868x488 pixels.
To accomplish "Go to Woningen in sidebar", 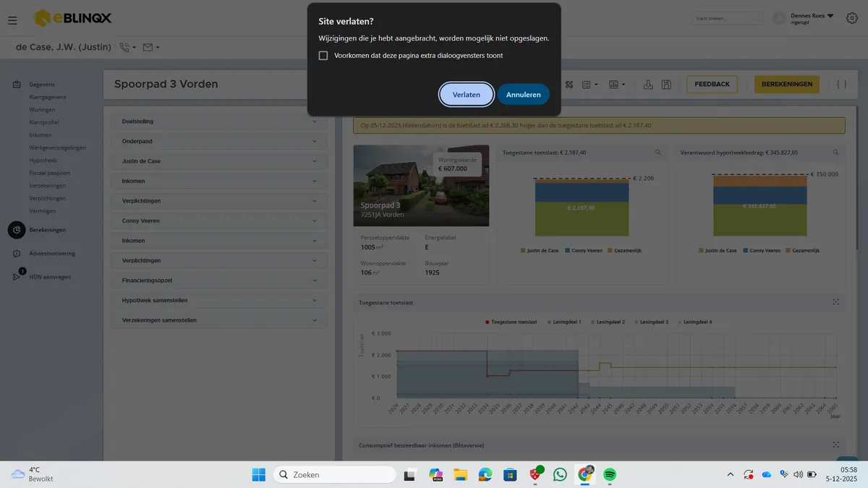I will coord(42,110).
